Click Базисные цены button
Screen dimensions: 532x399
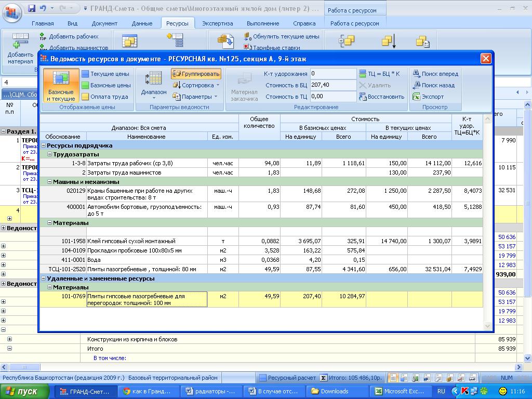click(106, 85)
